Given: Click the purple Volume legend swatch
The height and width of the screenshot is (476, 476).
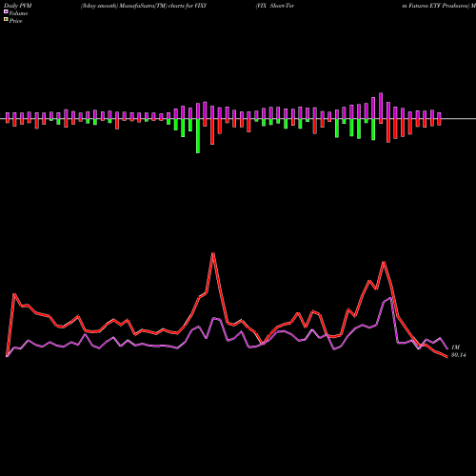Looking at the screenshot, I should coord(6,11).
